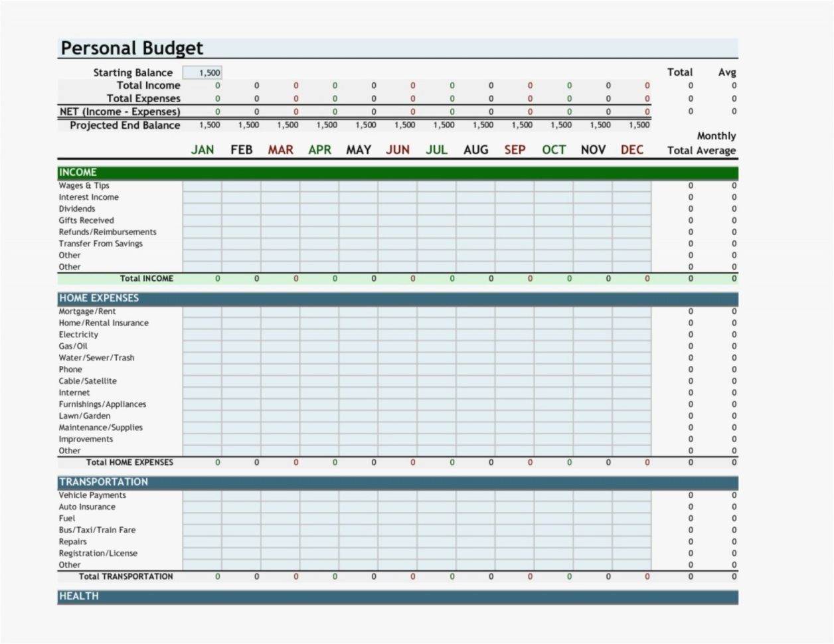The width and height of the screenshot is (834, 644).
Task: Click the Vehicle Payments row label
Action: point(92,495)
